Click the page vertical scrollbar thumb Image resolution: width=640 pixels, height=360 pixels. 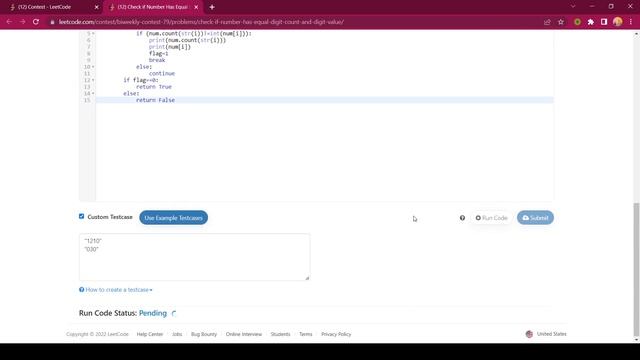click(x=636, y=269)
